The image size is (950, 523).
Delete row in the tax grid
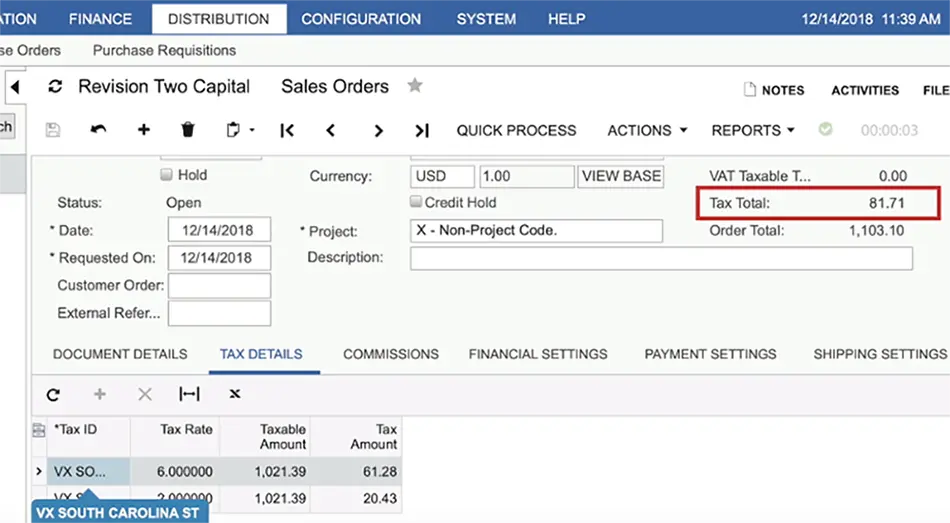click(145, 395)
